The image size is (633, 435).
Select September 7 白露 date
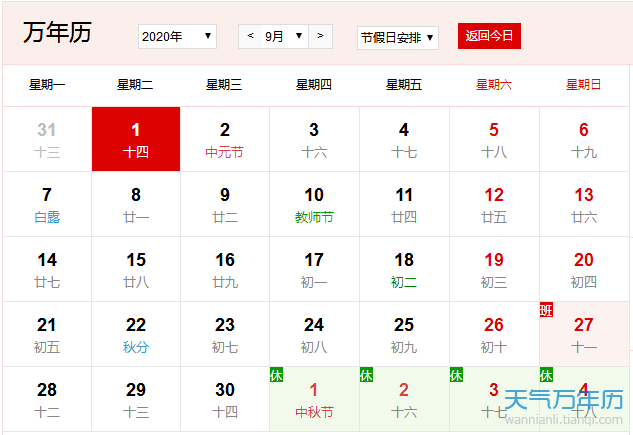coord(47,204)
